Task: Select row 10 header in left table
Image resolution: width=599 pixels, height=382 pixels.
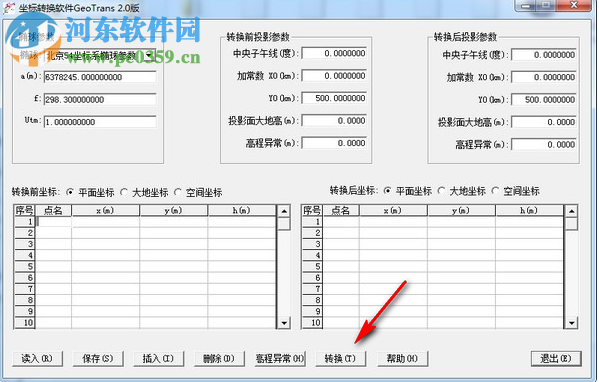Action: pyautogui.click(x=24, y=323)
